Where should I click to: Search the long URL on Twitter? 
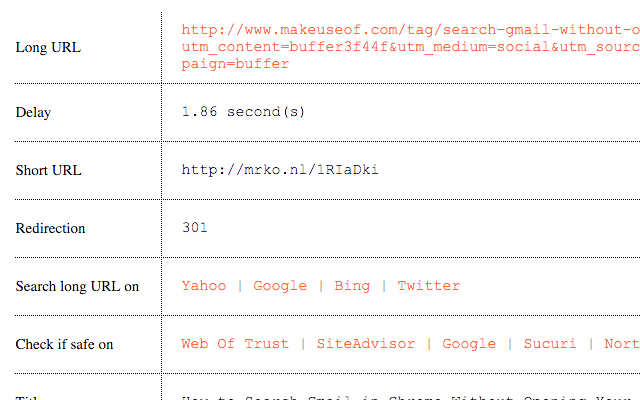(x=429, y=286)
